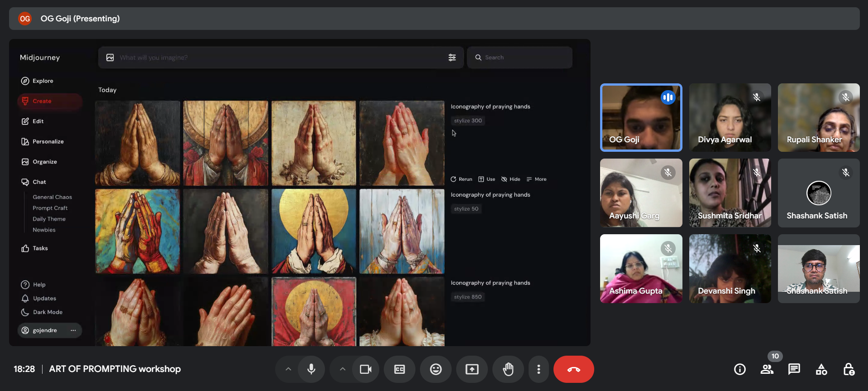Turn on closed captions

(400, 369)
